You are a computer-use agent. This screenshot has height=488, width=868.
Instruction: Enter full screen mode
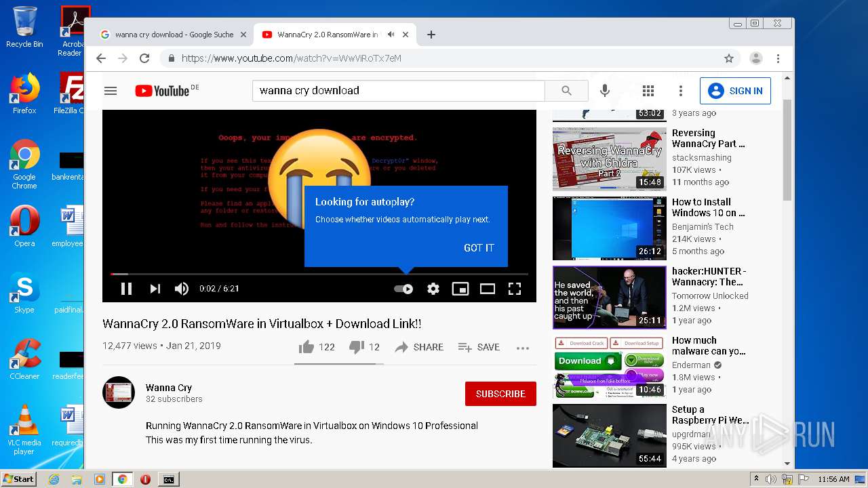515,289
